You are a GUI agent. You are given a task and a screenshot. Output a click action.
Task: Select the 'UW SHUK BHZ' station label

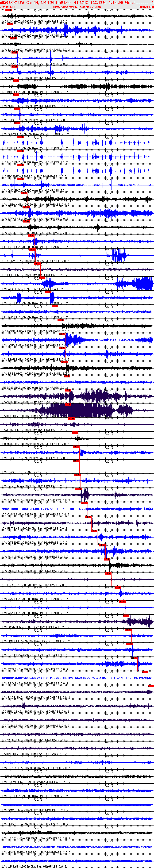[x=12, y=501]
